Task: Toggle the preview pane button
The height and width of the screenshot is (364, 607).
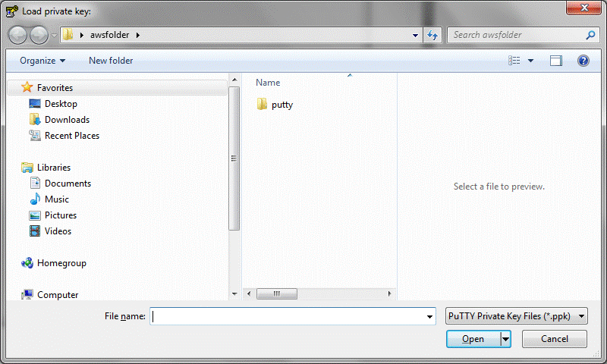Action: point(556,61)
